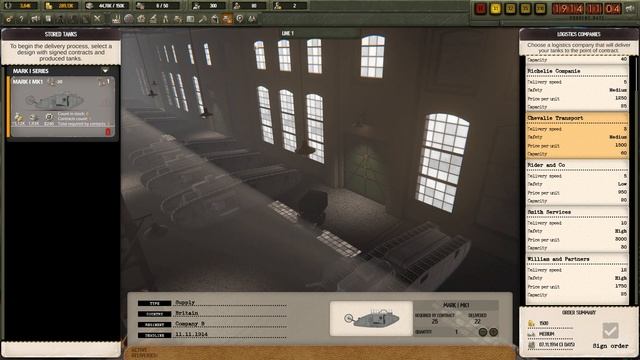Open the microscope research icon
The image size is (640, 360).
[153, 19]
